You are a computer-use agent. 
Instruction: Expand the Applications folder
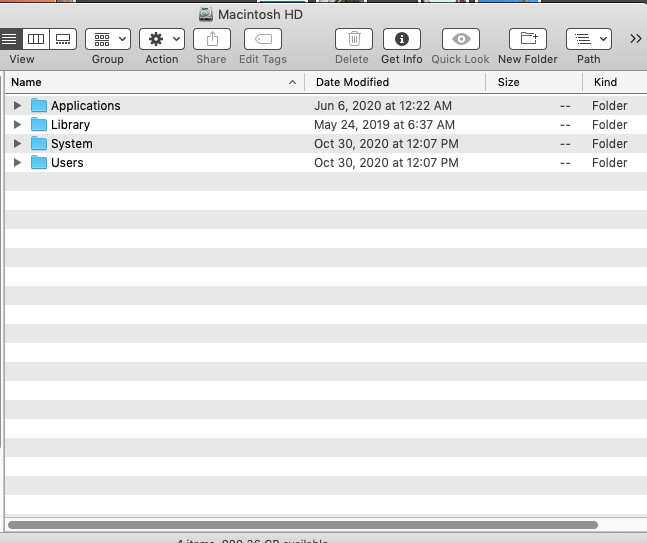coord(17,106)
